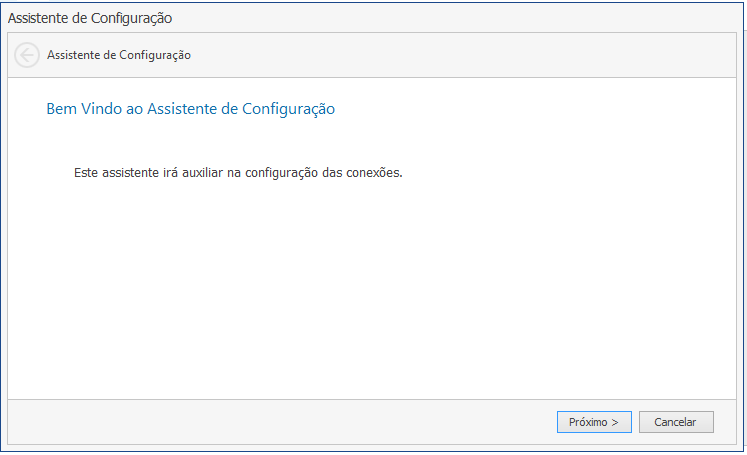This screenshot has height=455, width=747.
Task: Click the empty white content area
Action: click(372, 286)
